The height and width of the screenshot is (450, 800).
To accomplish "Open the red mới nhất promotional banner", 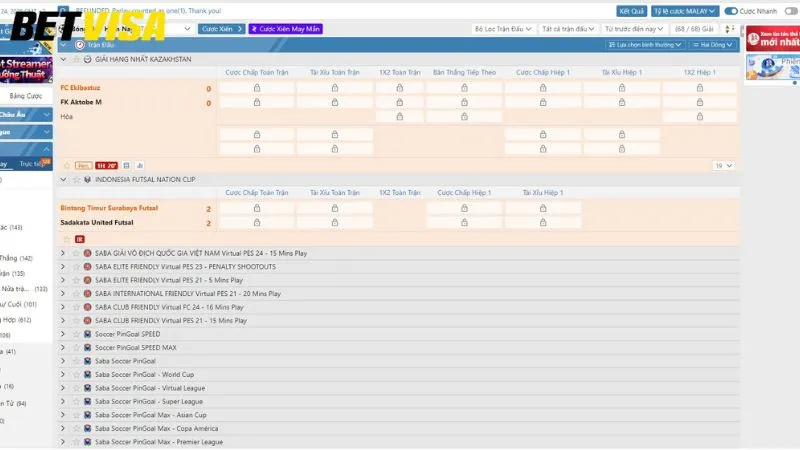I will [773, 38].
